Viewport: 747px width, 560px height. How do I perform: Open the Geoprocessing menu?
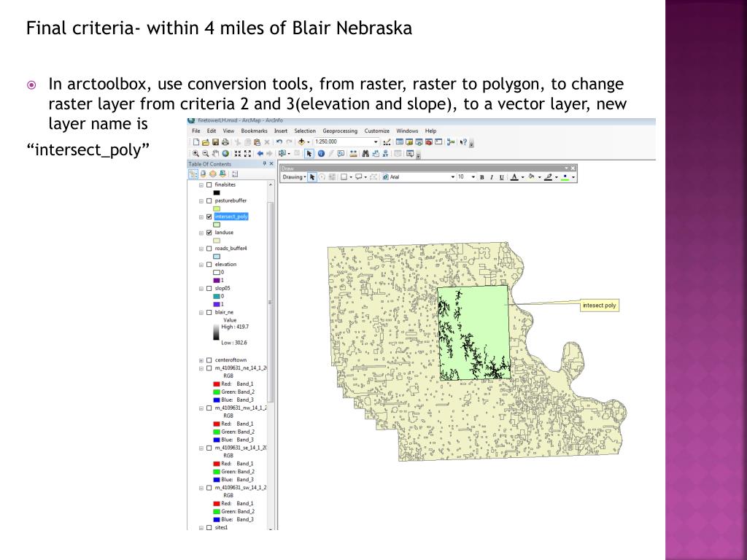(340, 131)
